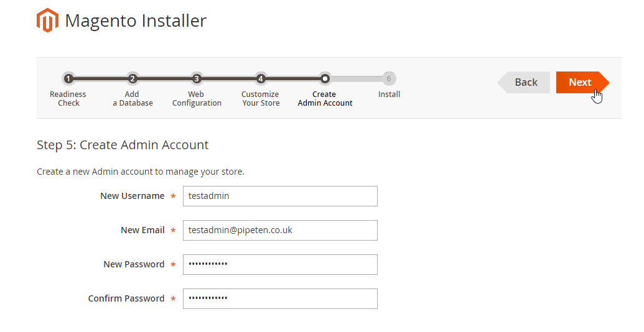644x332 pixels.
Task: Select step 3 circle in progress bar
Action: 197,78
